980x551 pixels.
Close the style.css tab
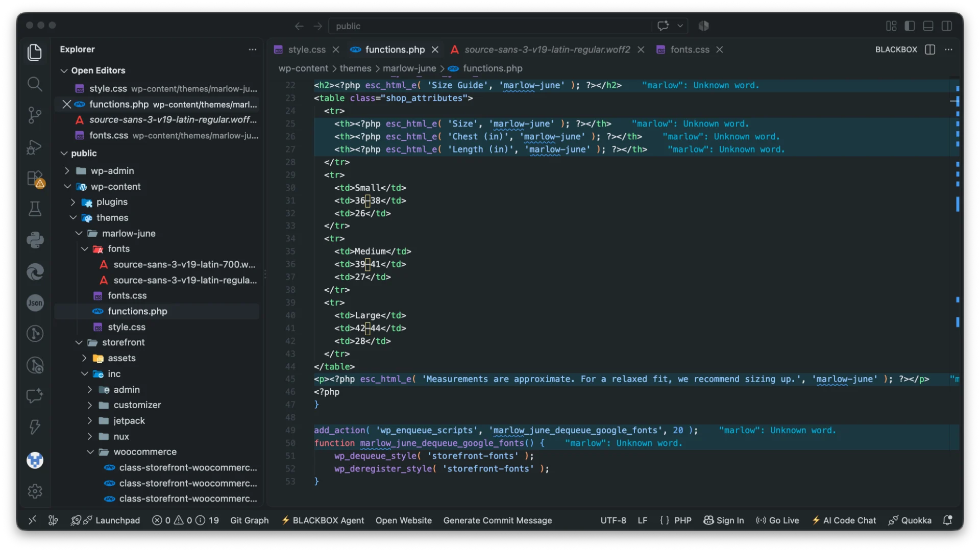335,49
